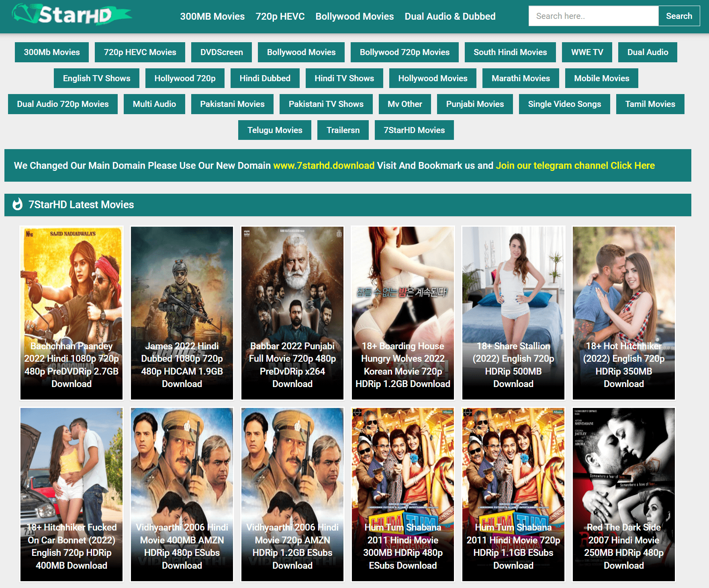Browse Pakistani TV Shows category

coord(326,104)
